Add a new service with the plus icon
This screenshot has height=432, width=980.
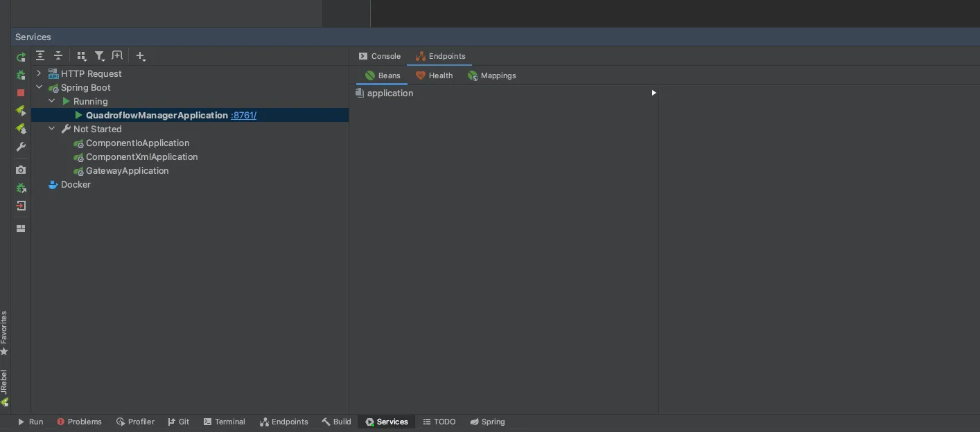pos(140,55)
